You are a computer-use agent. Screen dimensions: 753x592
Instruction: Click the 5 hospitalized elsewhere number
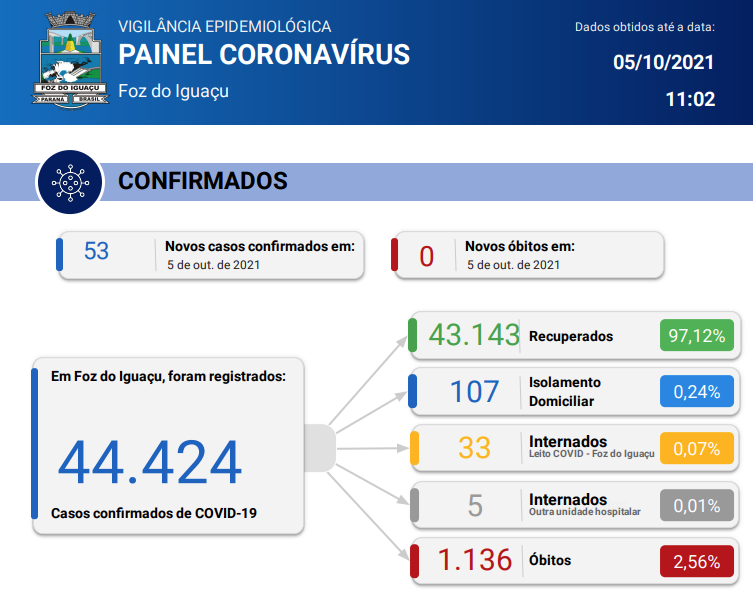pyautogui.click(x=475, y=506)
